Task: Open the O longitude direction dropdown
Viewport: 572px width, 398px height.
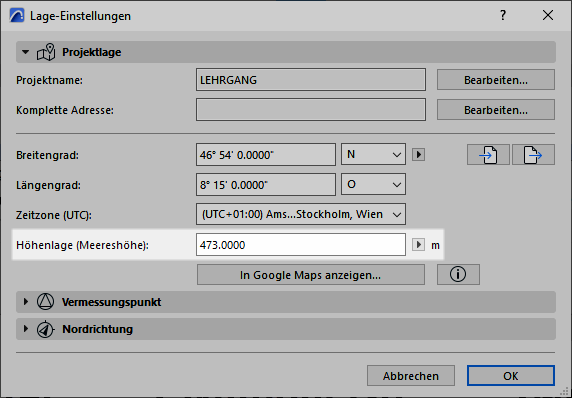Action: click(x=373, y=184)
